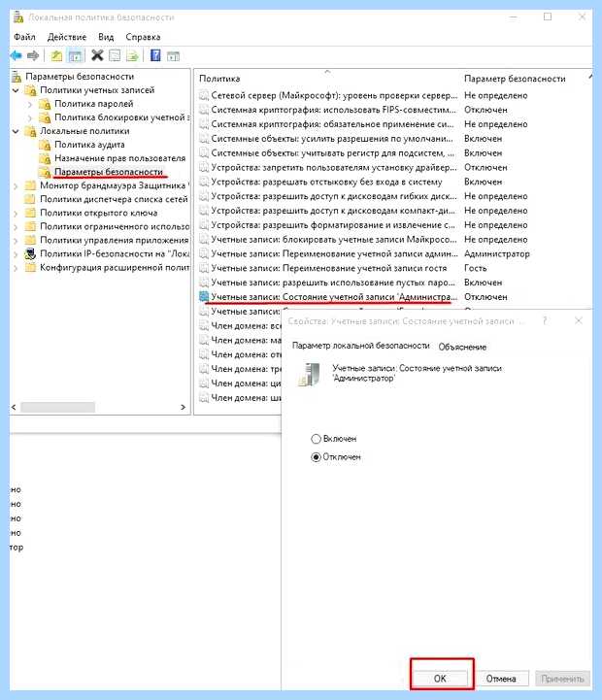Select the Включен radio button

point(316,439)
